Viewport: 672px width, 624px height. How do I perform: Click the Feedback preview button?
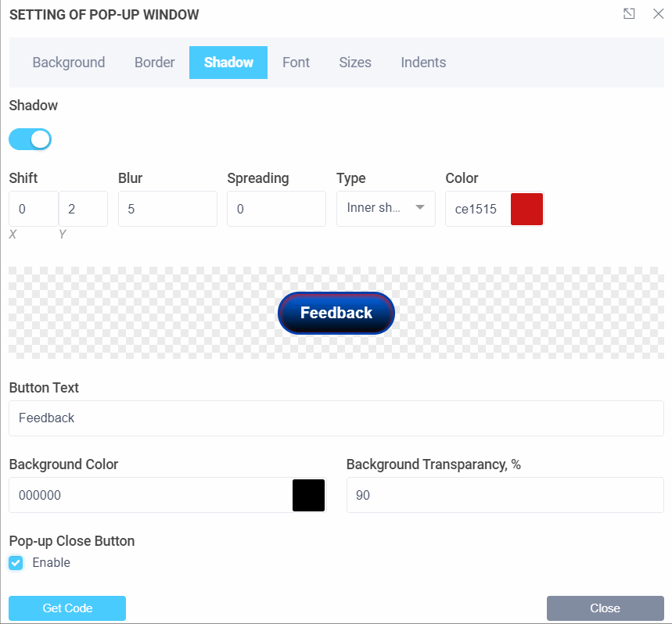336,313
